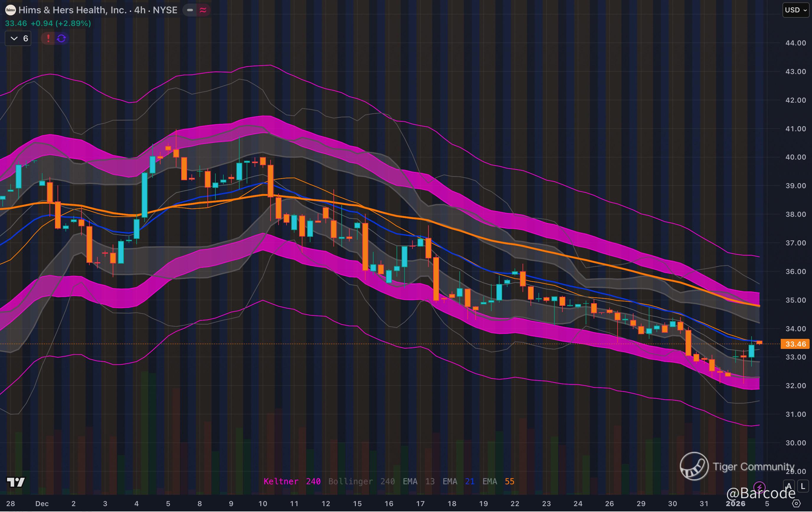Click the TradingView logo in bottom left
This screenshot has width=812, height=512.
coord(16,482)
